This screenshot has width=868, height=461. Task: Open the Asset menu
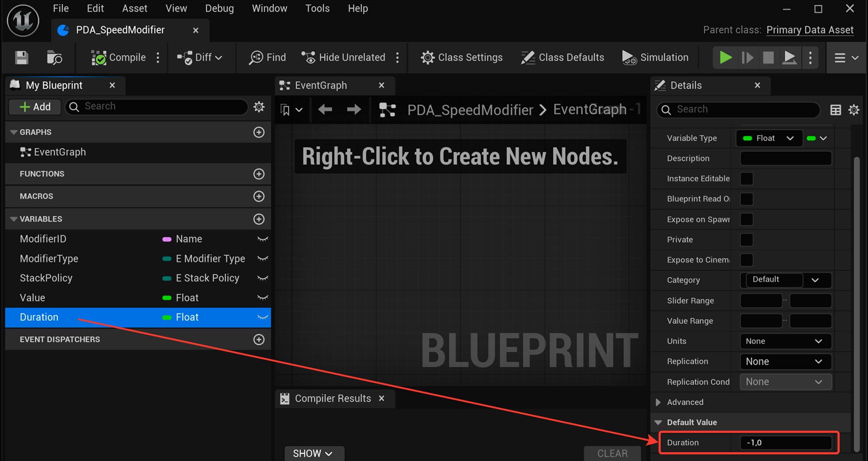point(135,8)
